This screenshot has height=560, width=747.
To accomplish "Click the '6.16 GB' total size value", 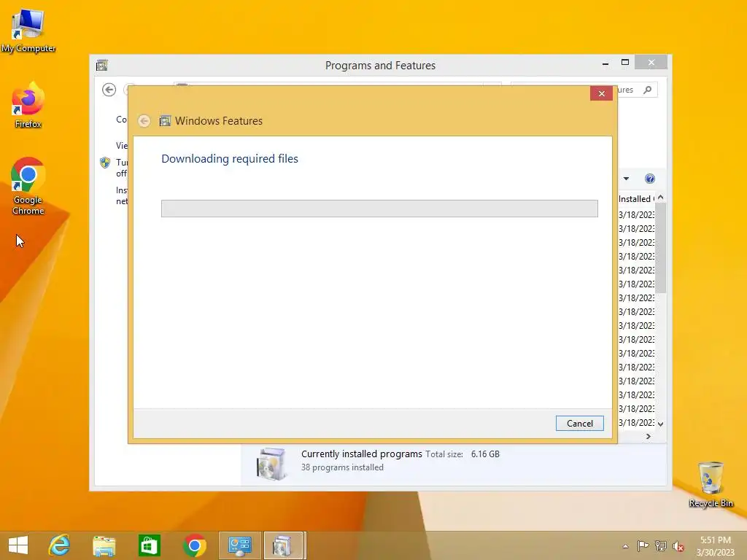I will coord(485,454).
